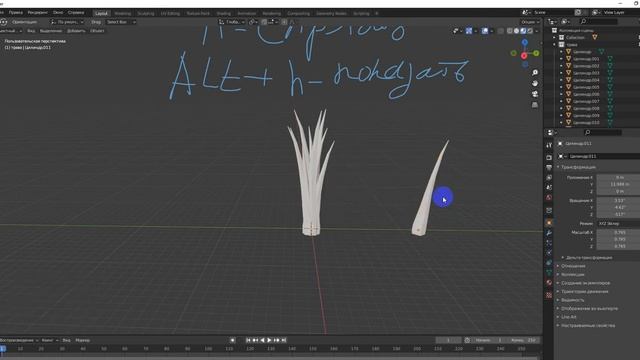Click the Положение X field

pos(618,178)
